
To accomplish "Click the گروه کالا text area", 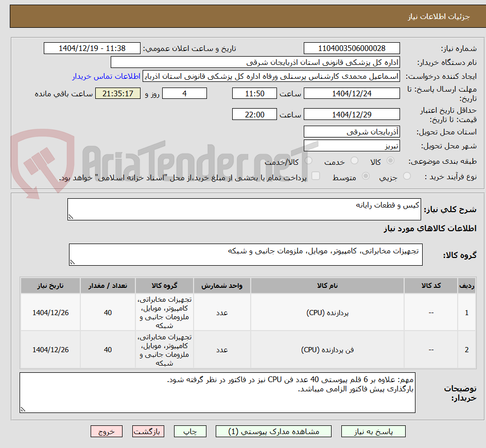I will (246, 254).
